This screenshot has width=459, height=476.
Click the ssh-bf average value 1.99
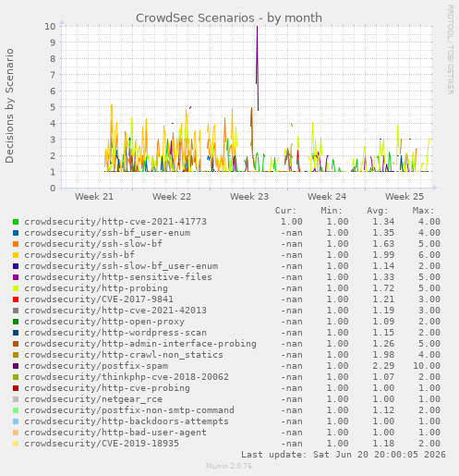coord(383,255)
